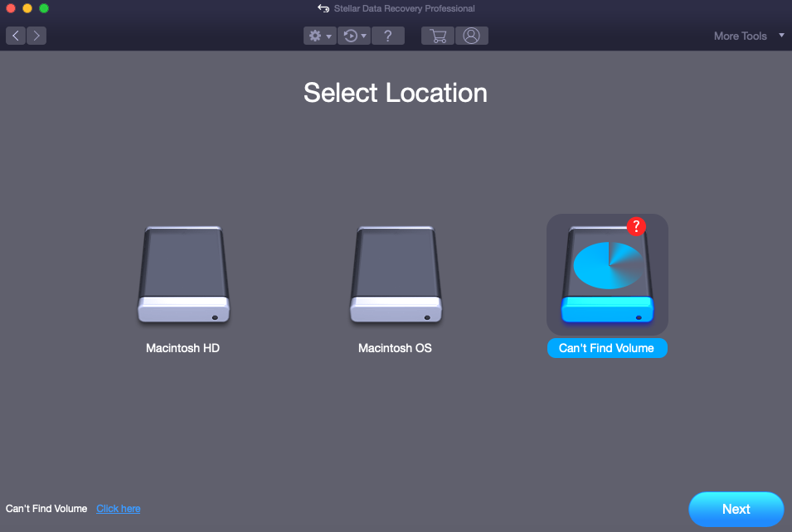Open the shopping cart to buy

(437, 36)
